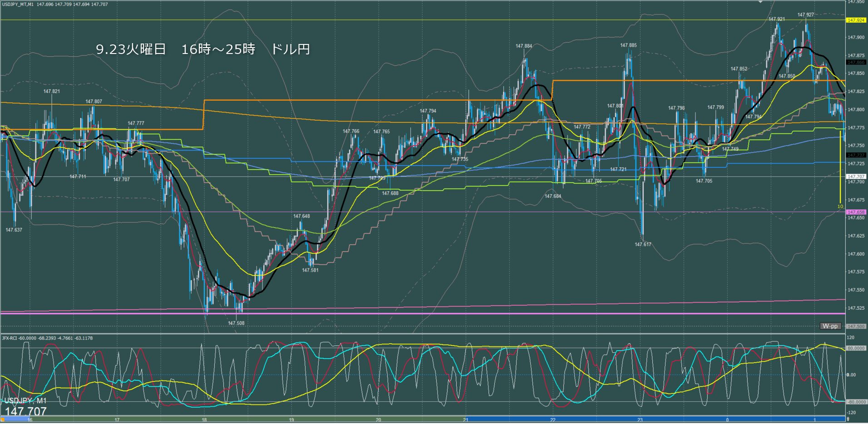
Task: Click the 147.500 gray price tag
Action: pyautogui.click(x=856, y=327)
